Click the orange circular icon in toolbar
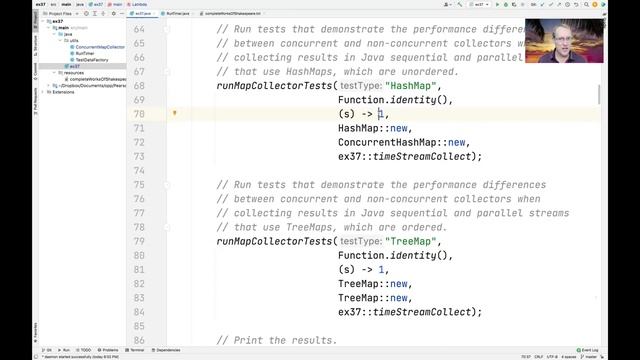Image resolution: width=640 pixels, height=360 pixels. (x=595, y=4)
